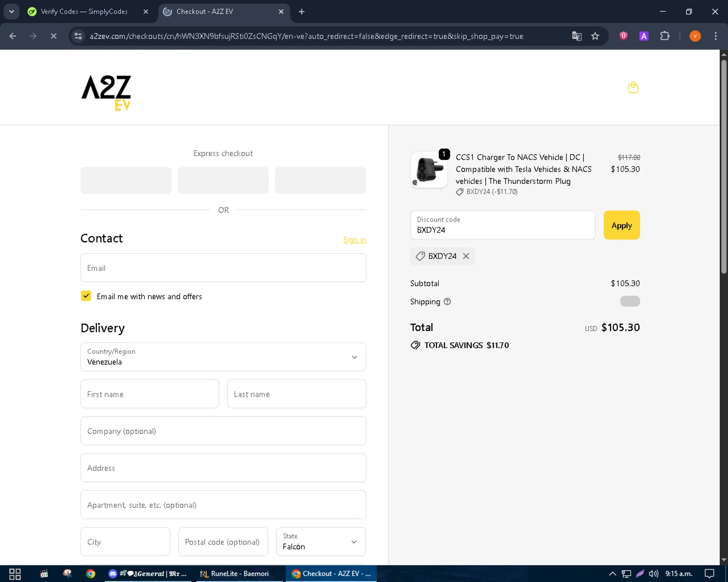Open the shopping bag cart icon
The width and height of the screenshot is (728, 582).
coord(633,87)
